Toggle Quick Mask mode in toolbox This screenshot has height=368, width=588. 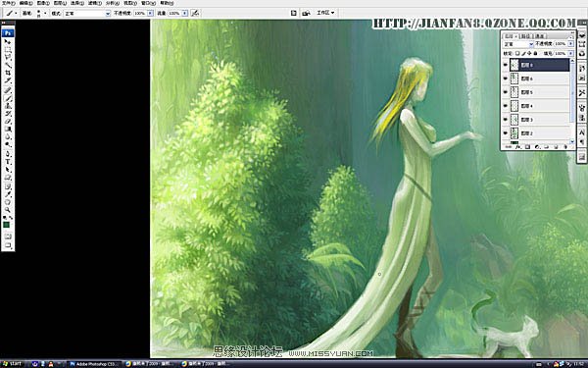click(8, 237)
